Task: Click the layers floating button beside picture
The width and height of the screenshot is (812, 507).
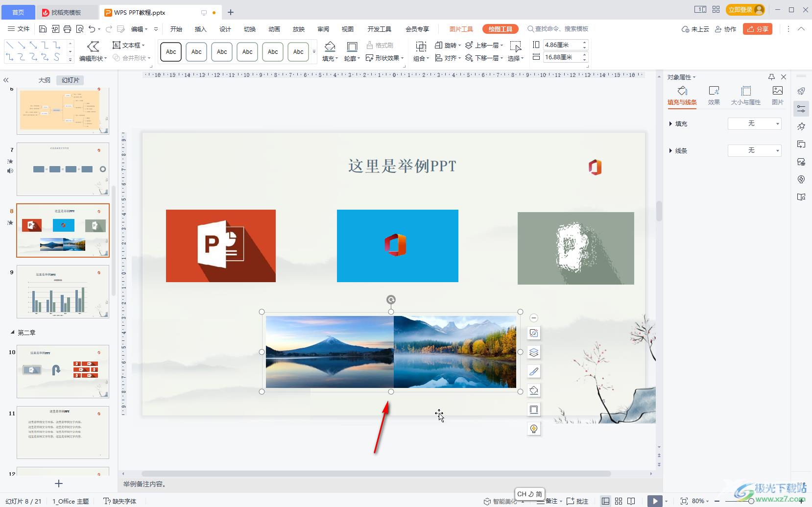Action: pos(534,352)
